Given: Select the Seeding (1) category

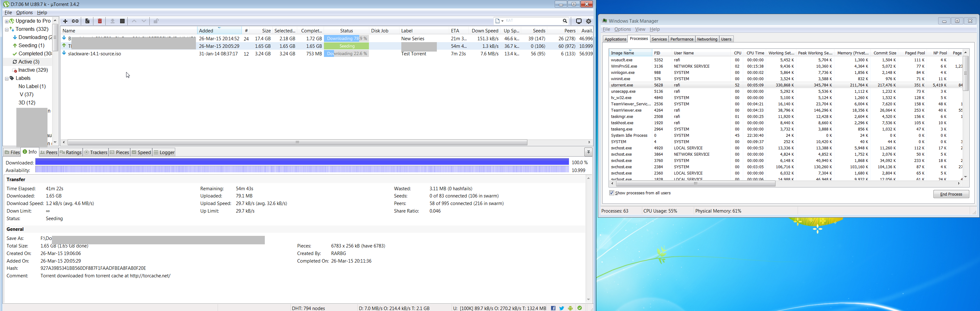Looking at the screenshot, I should (x=29, y=46).
